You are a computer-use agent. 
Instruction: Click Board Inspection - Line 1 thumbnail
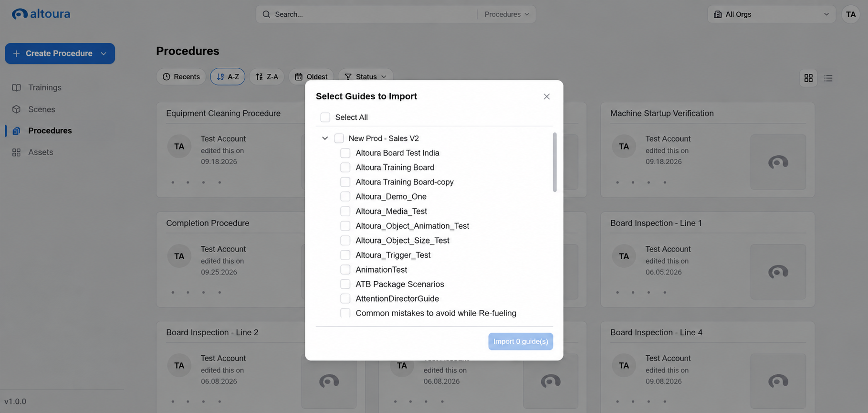(778, 272)
